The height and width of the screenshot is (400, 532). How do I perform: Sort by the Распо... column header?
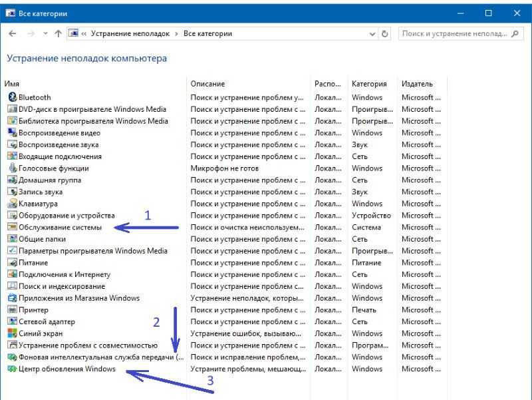click(x=327, y=84)
